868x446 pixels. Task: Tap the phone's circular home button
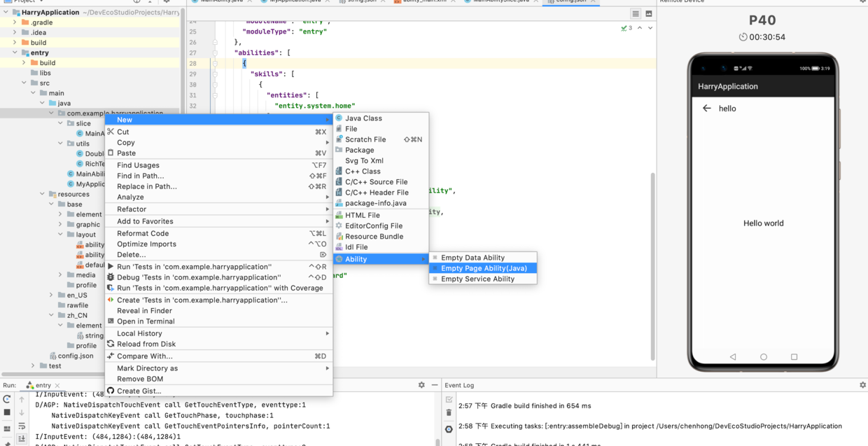coord(764,357)
